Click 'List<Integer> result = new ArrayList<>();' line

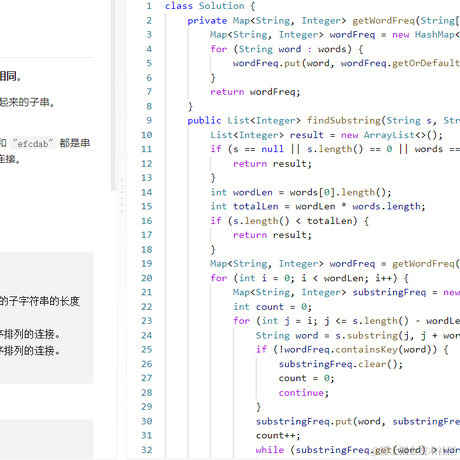[326, 135]
